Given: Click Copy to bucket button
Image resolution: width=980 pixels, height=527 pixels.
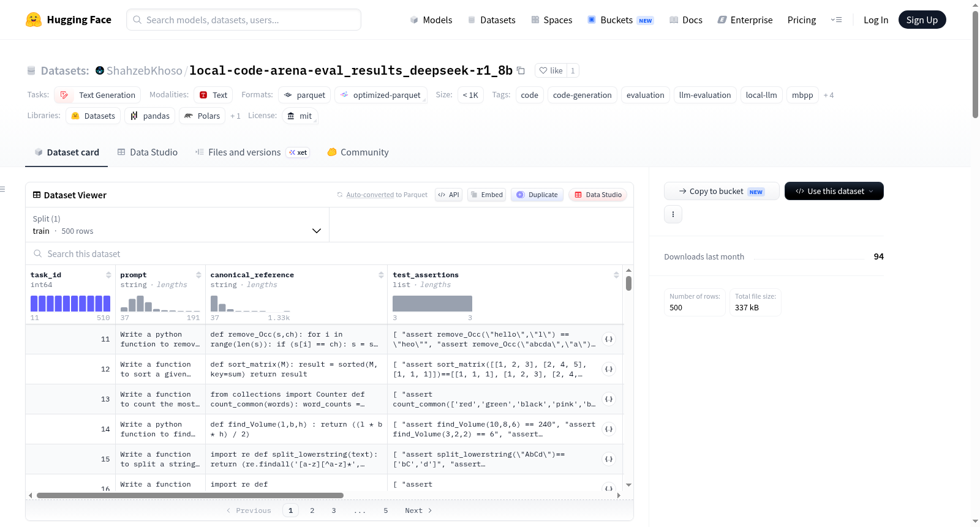Looking at the screenshot, I should pos(722,191).
